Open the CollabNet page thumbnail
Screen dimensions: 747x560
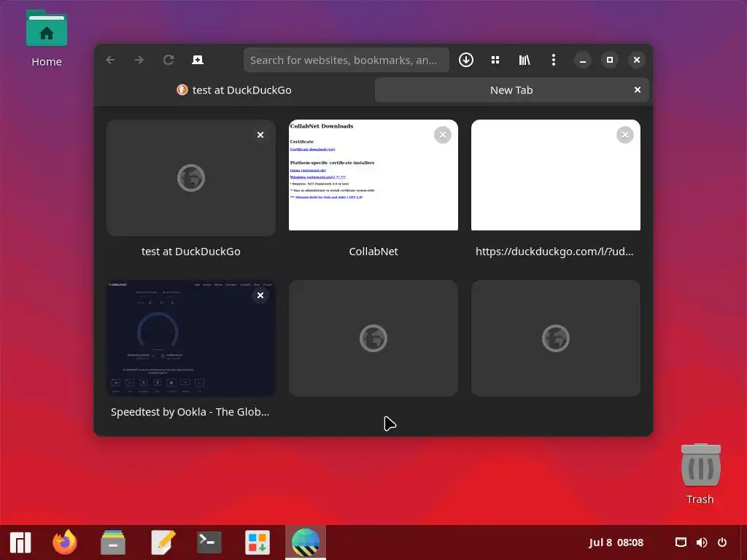tap(373, 175)
